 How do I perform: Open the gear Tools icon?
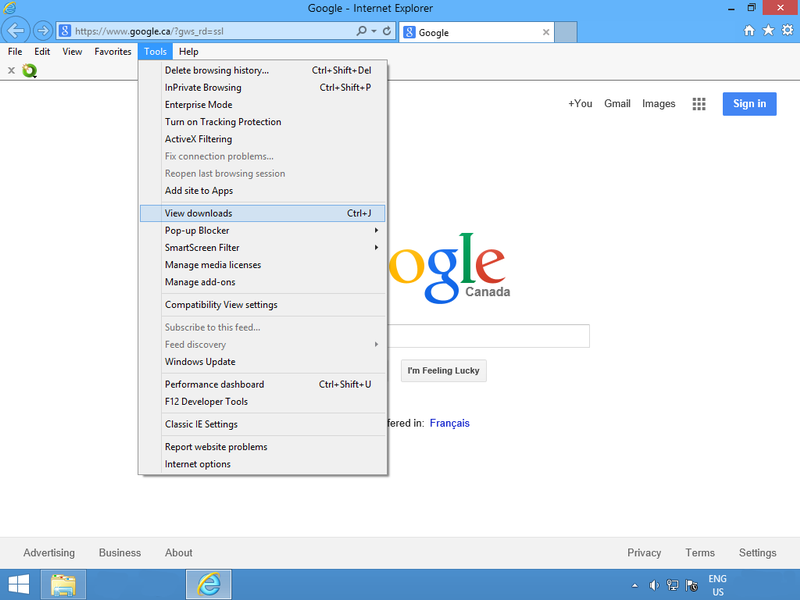pyautogui.click(x=788, y=31)
